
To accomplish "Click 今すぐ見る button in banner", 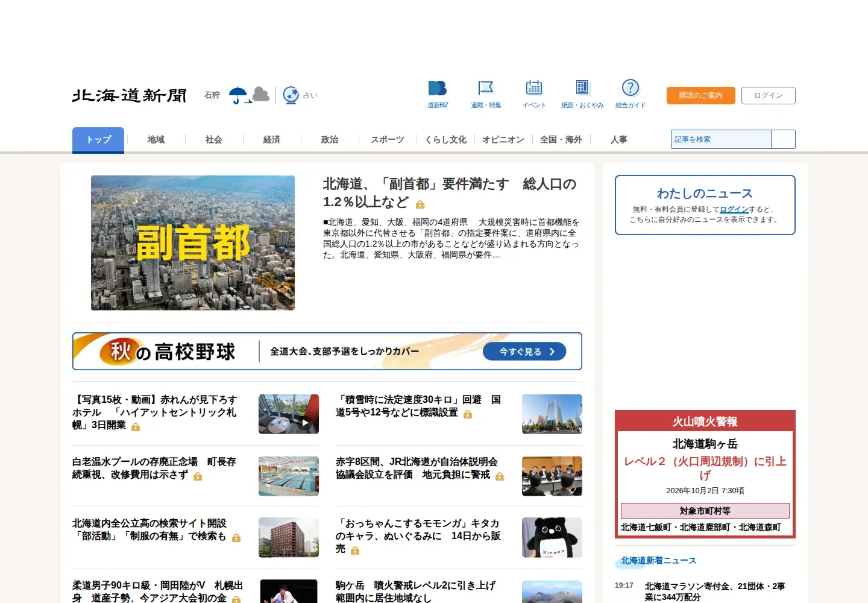I will click(524, 352).
